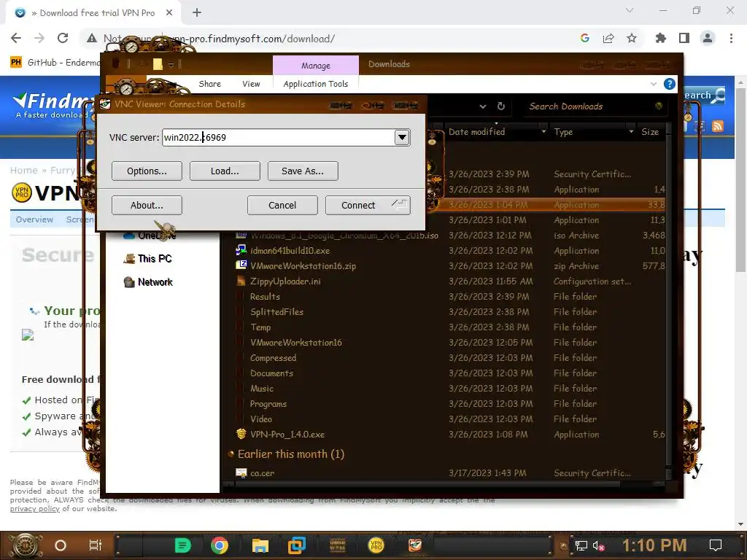Select the SplittedFiles folder
The width and height of the screenshot is (747, 560).
pyautogui.click(x=276, y=311)
